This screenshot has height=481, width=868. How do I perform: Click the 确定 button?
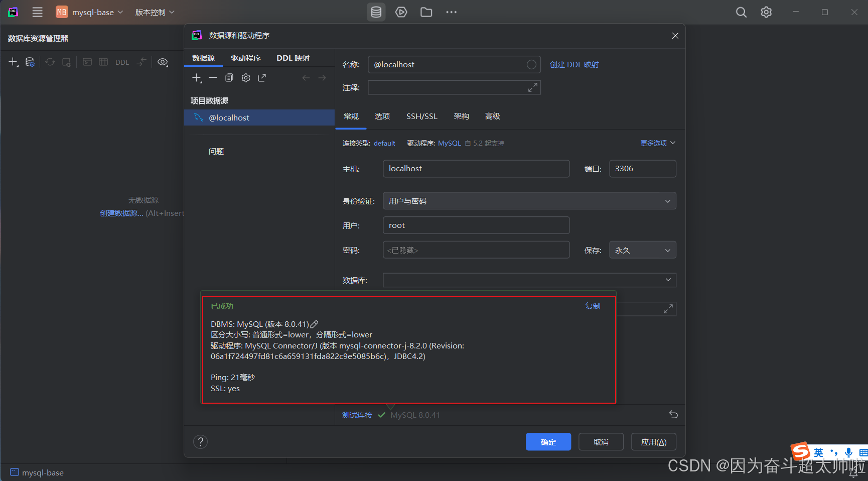[x=548, y=442]
